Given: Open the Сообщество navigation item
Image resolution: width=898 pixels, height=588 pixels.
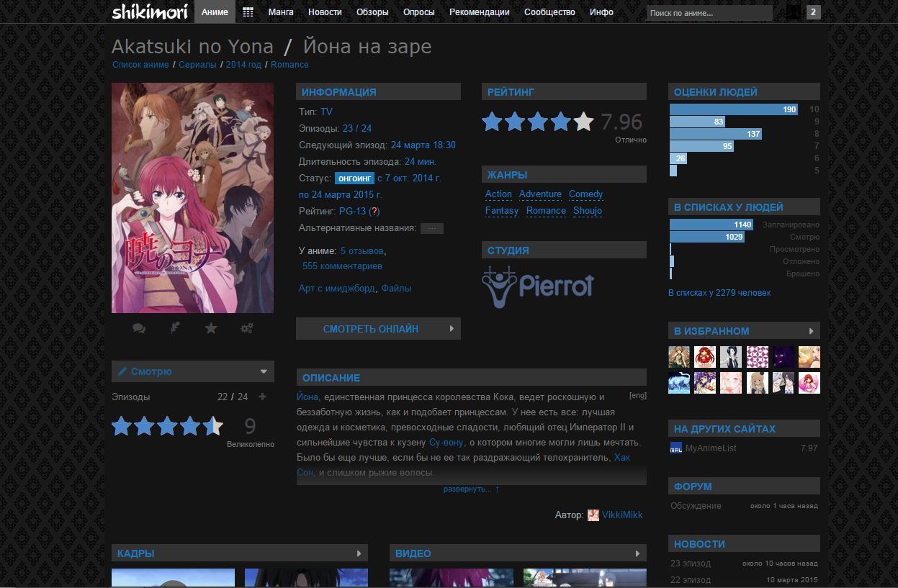Looking at the screenshot, I should (x=549, y=12).
